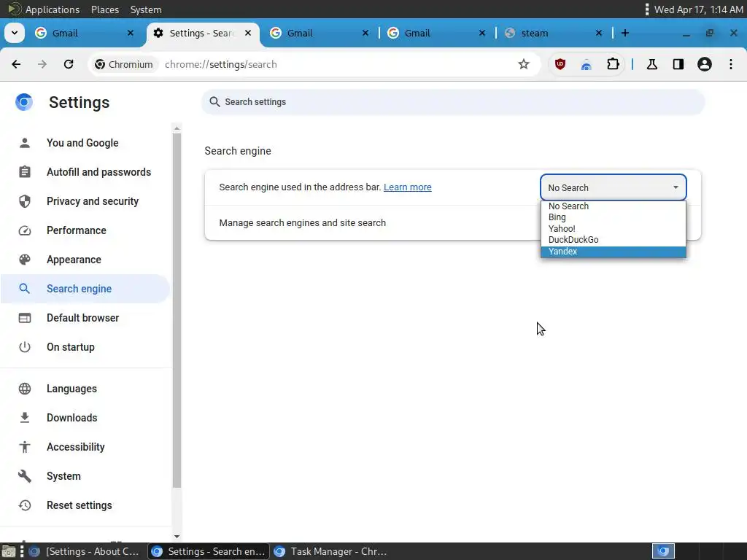
Task: Choose Yahoo! from the dropdown list
Action: point(613,228)
